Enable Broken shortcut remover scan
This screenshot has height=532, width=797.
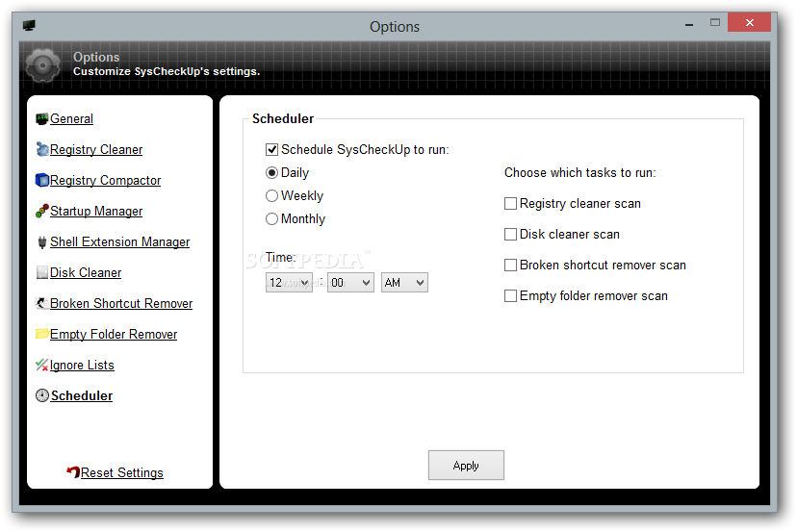pyautogui.click(x=510, y=266)
